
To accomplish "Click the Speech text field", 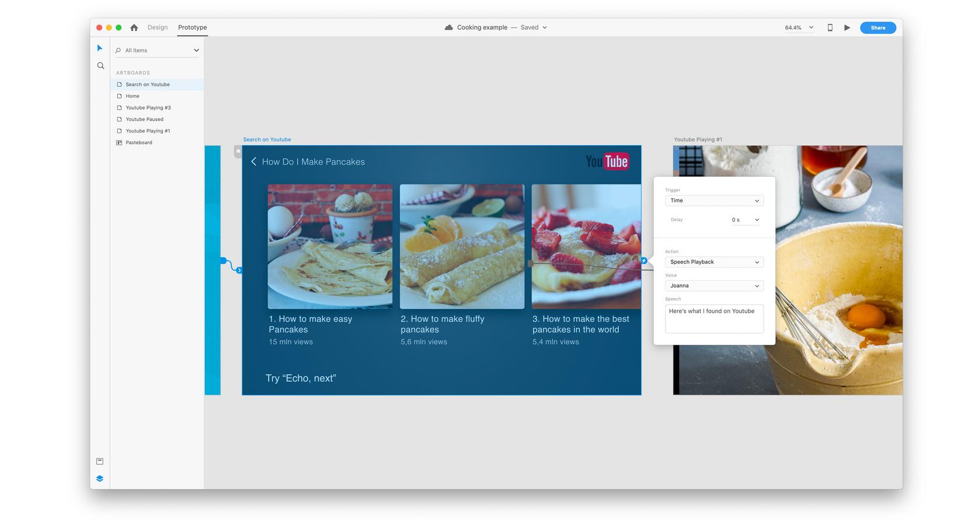I will [714, 318].
